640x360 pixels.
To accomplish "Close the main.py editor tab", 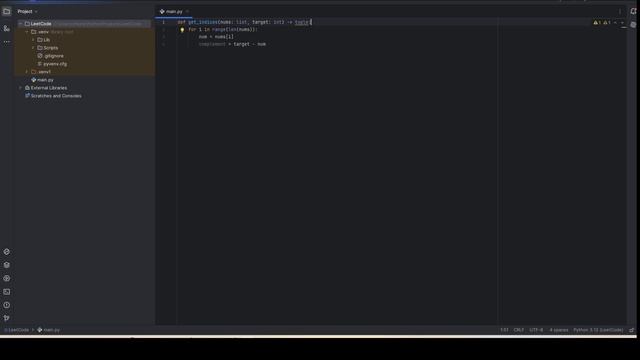I will [187, 11].
